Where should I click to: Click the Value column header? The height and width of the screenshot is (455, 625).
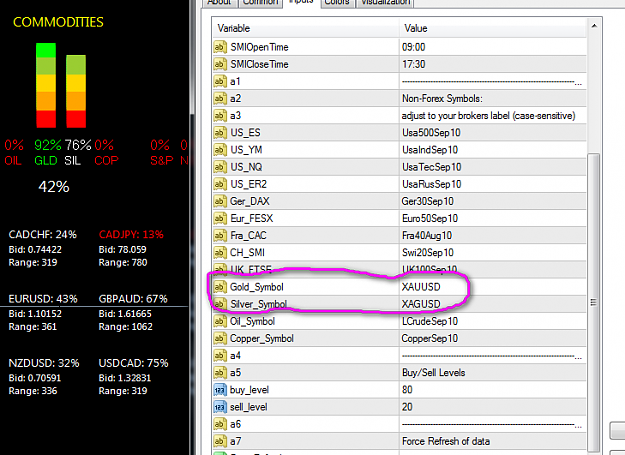coord(493,28)
